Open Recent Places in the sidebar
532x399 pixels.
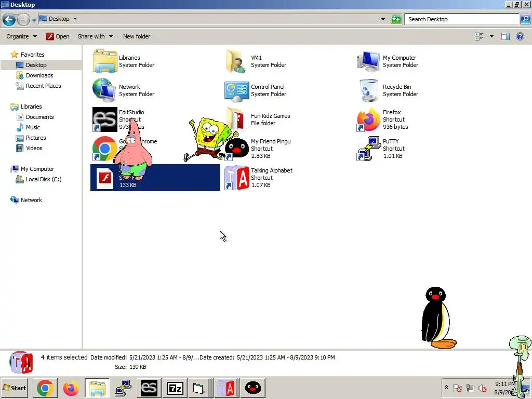point(38,86)
